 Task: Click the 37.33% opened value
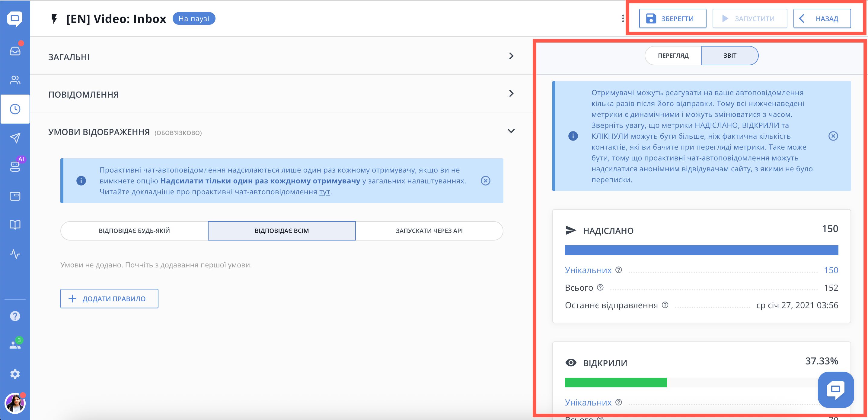pos(822,361)
